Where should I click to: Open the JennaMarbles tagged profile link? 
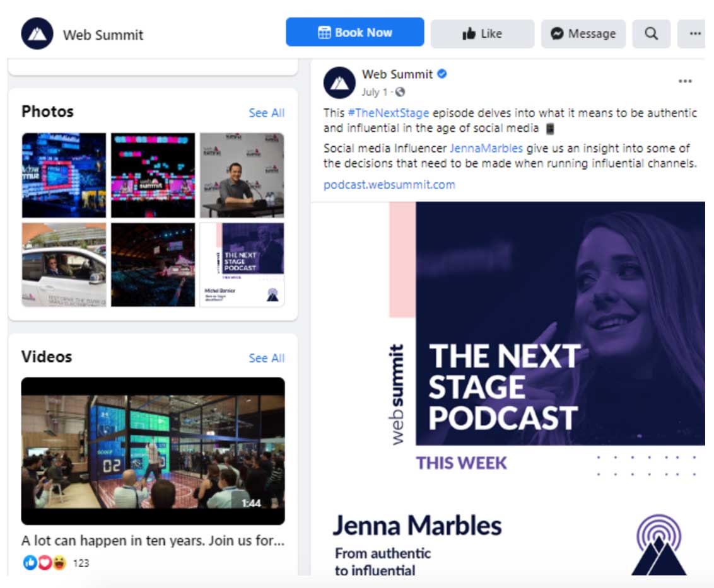click(x=486, y=148)
